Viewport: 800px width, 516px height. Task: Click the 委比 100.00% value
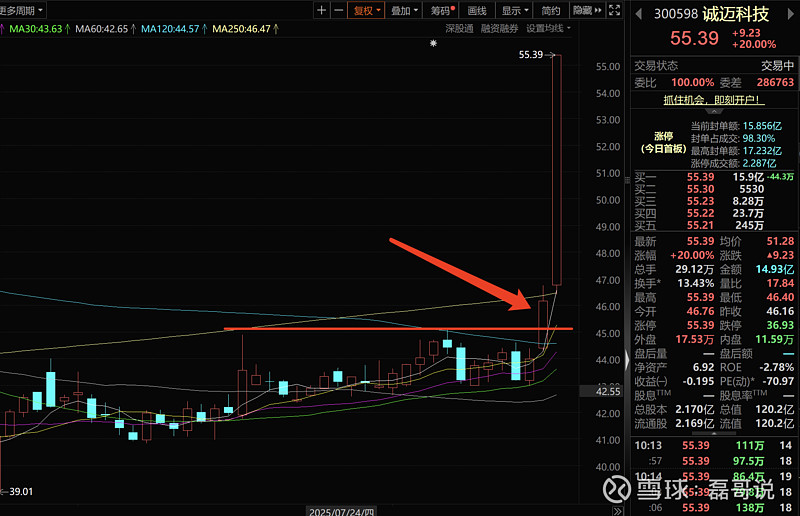pos(692,82)
